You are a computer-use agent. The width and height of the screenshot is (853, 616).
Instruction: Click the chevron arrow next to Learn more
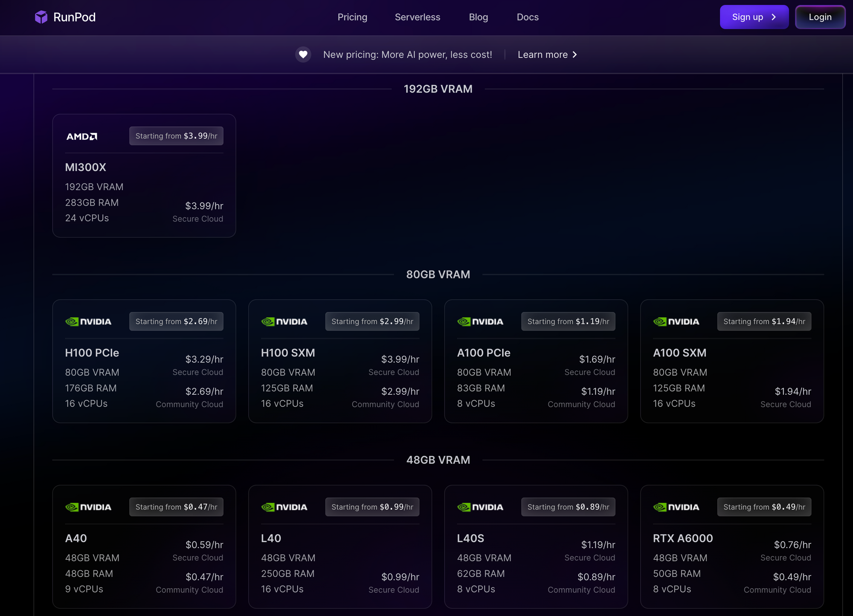(x=574, y=55)
